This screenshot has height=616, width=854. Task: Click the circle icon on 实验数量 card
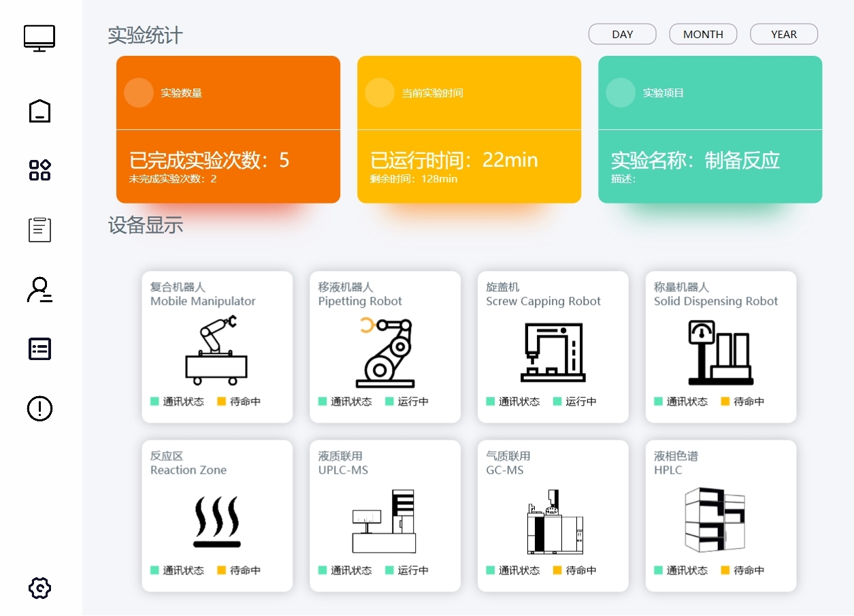point(139,93)
